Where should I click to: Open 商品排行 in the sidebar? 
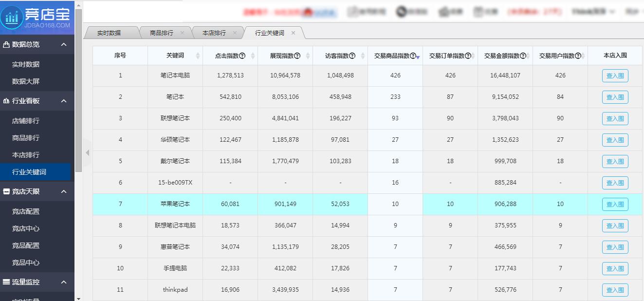pyautogui.click(x=26, y=138)
